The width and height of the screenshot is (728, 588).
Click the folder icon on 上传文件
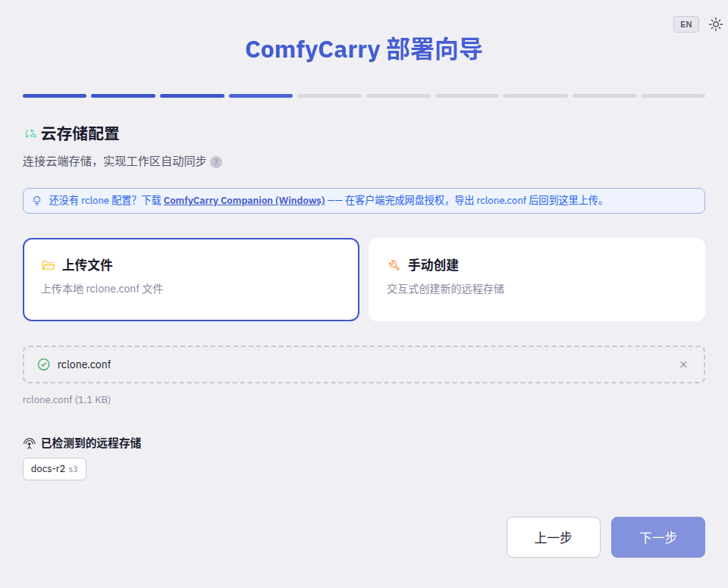coord(49,265)
